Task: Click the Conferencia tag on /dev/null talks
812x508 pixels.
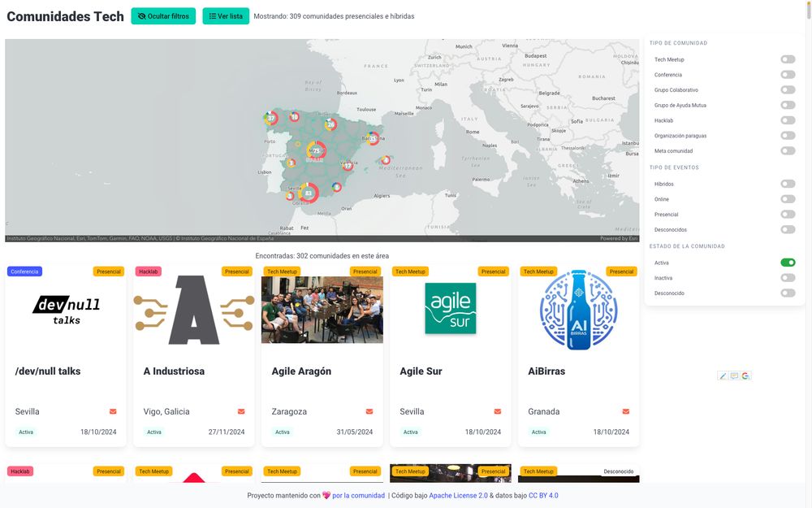Action: click(x=25, y=271)
